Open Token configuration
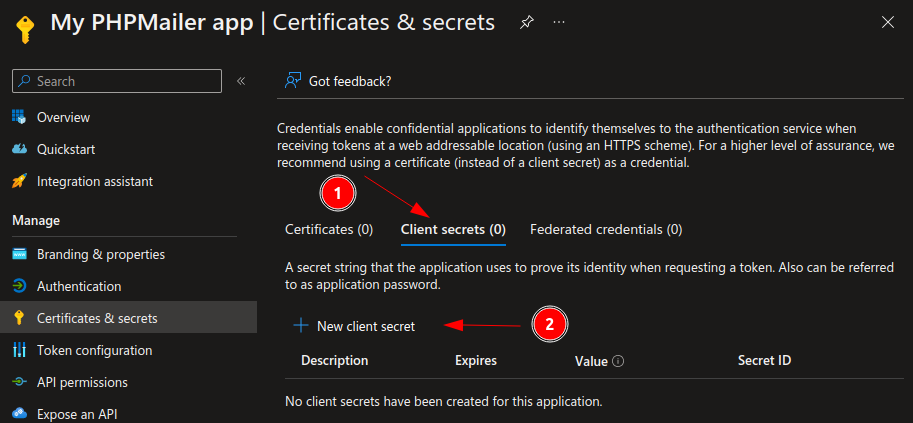 point(94,350)
